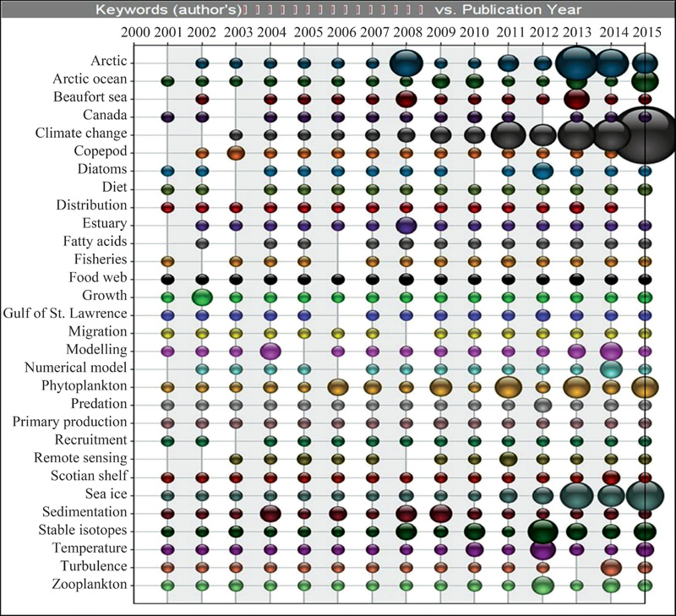Click the Copepod bubble for 2003
The height and width of the screenshot is (616, 676).
236,153
